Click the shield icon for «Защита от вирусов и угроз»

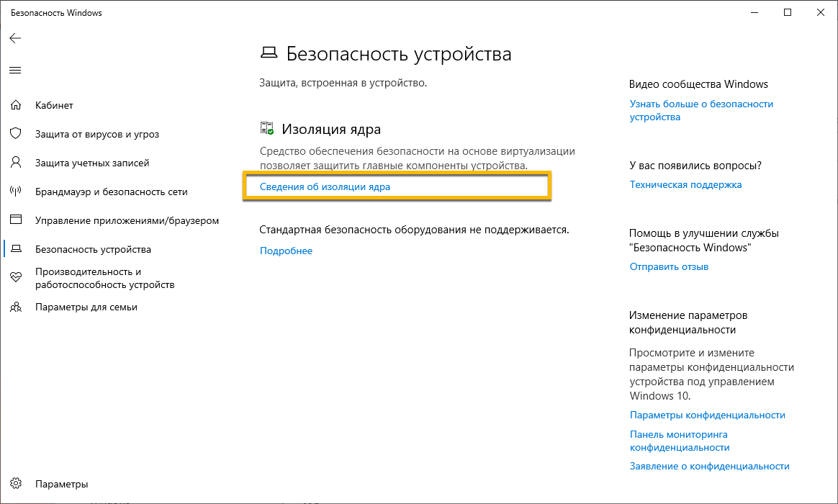tap(16, 134)
